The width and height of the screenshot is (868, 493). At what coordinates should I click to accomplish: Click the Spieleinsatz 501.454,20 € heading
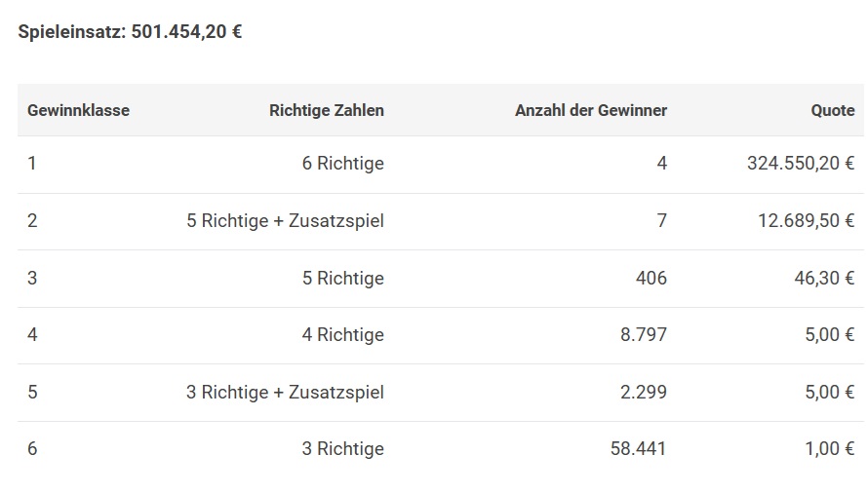pyautogui.click(x=130, y=31)
